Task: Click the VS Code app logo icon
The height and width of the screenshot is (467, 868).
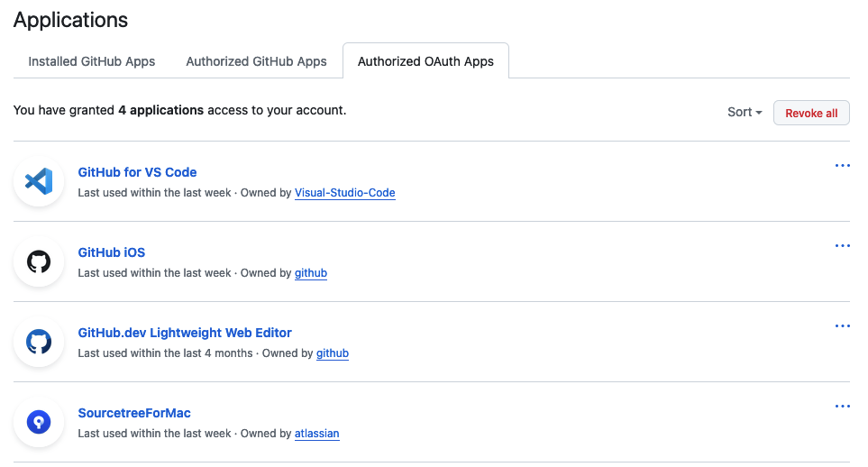Action: click(x=39, y=181)
